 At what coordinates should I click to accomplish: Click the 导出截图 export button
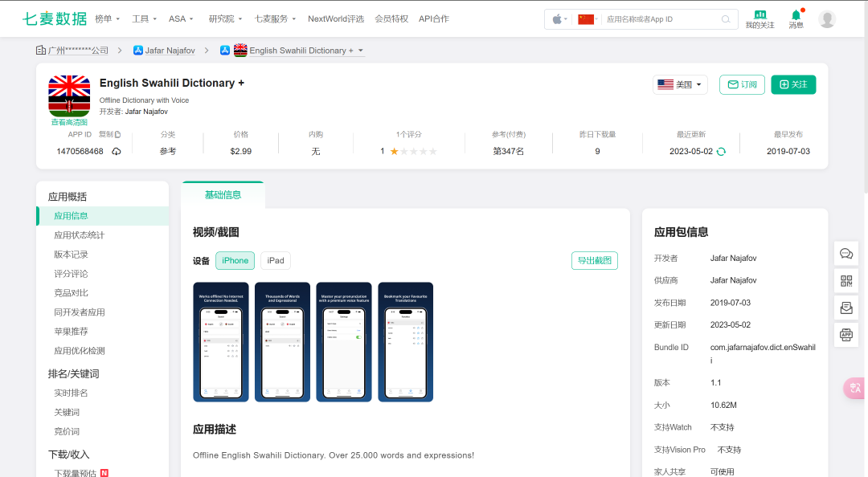click(x=595, y=261)
